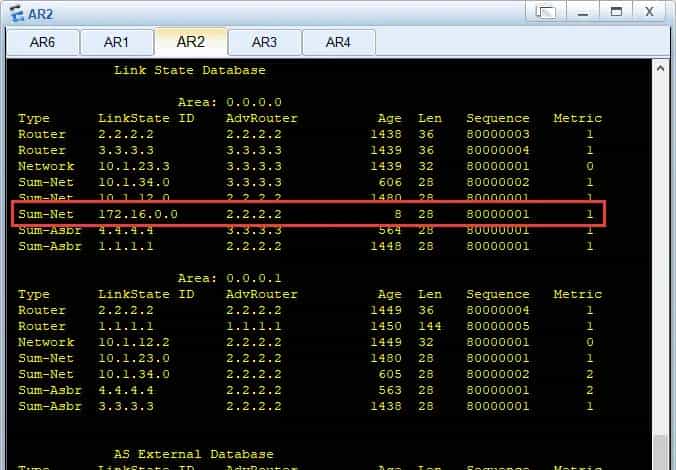Viewport: 676px width, 470px height.
Task: Open the AR1 router tab
Action: [x=117, y=42]
